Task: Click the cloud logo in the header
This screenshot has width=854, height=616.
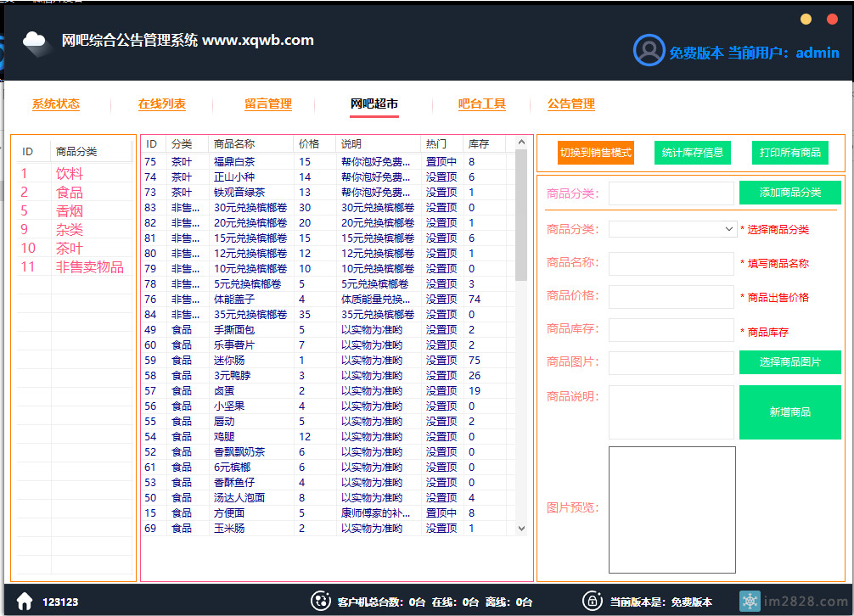Action: 37,42
